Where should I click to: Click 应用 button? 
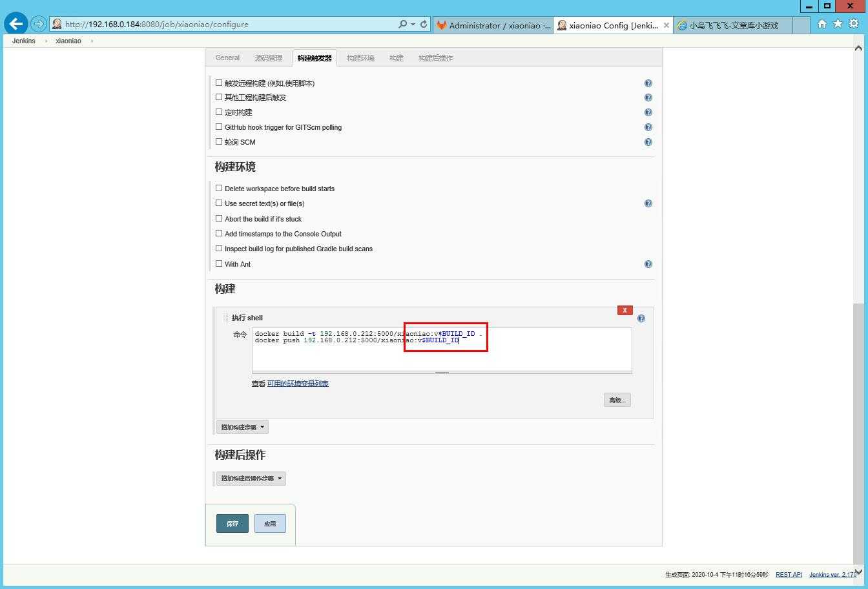click(x=270, y=524)
